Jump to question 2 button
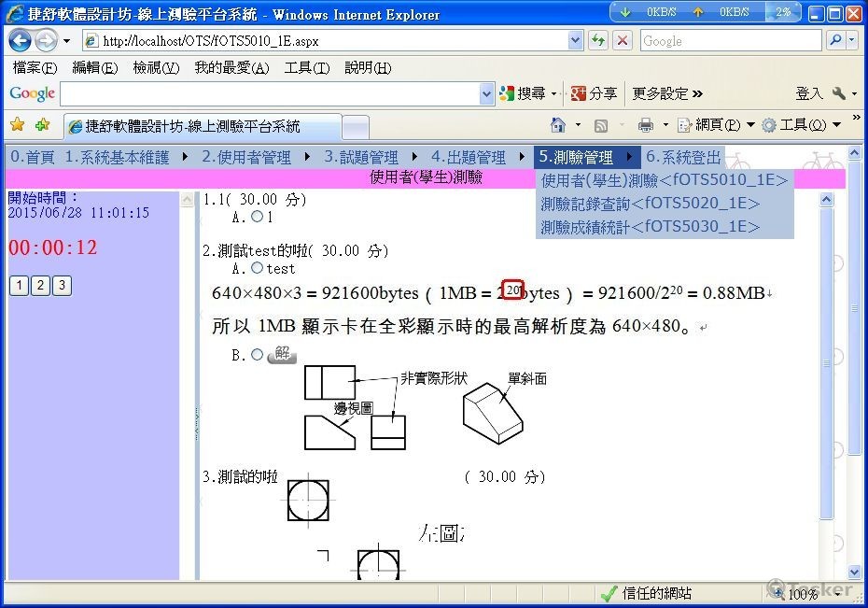Viewport: 868px width, 608px height. click(x=40, y=286)
